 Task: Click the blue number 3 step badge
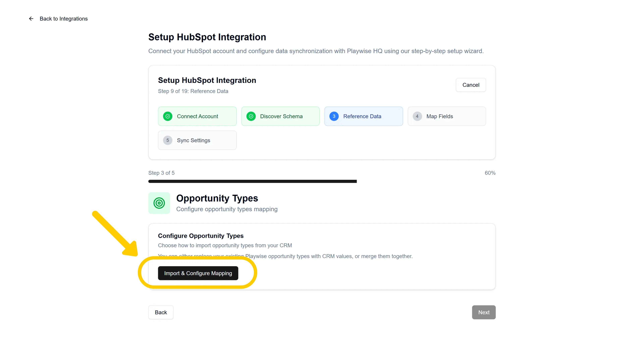(334, 116)
